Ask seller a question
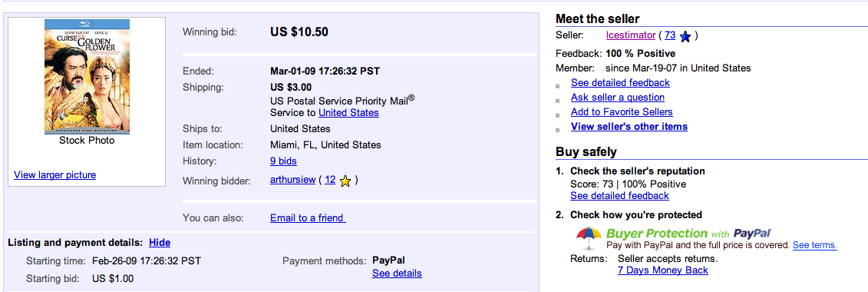 (x=617, y=98)
